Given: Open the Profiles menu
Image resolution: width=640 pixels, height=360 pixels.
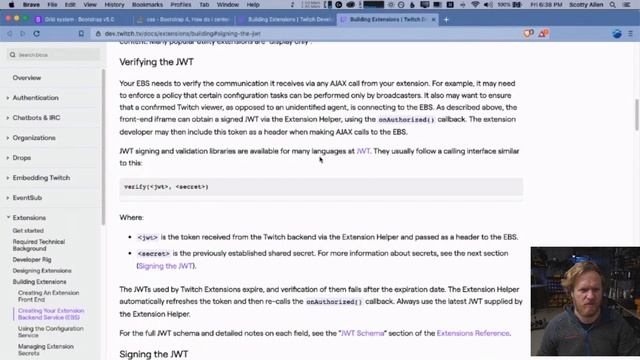Looking at the screenshot, I should pos(181,5).
